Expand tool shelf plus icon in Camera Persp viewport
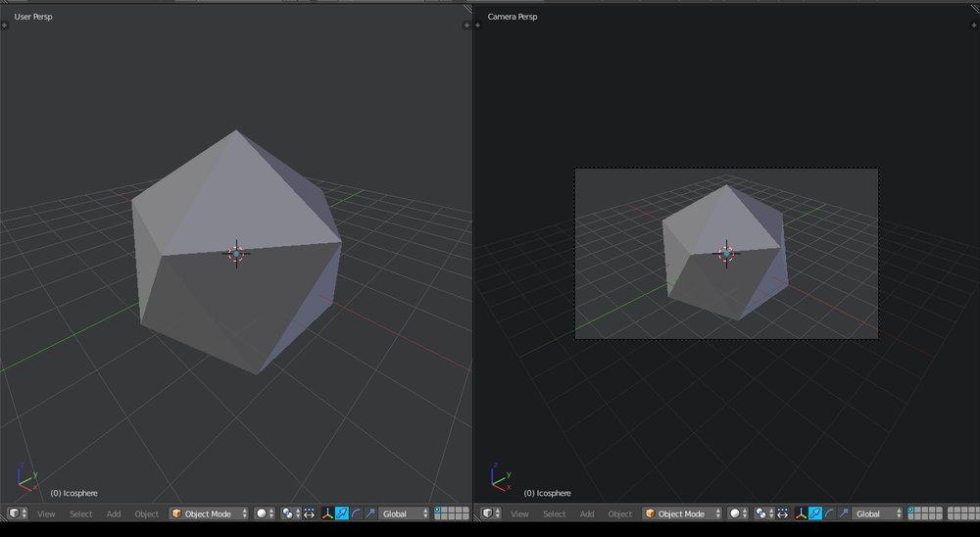This screenshot has width=980, height=537. pos(477,25)
